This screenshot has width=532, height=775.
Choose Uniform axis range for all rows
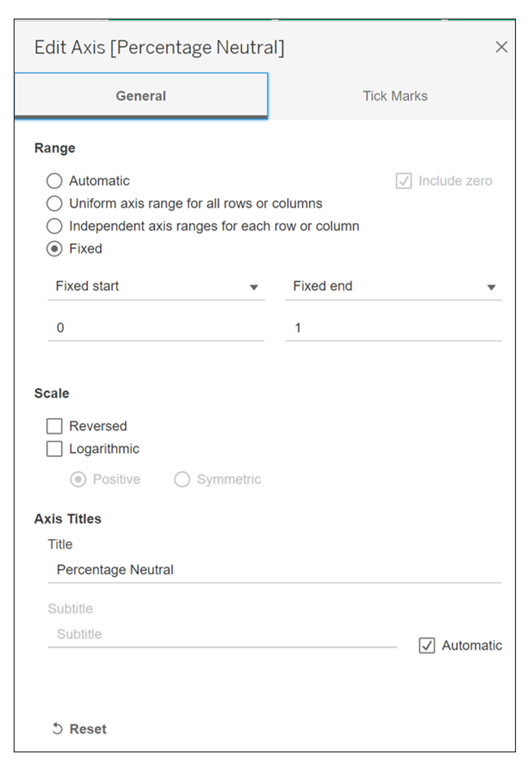[x=54, y=204]
